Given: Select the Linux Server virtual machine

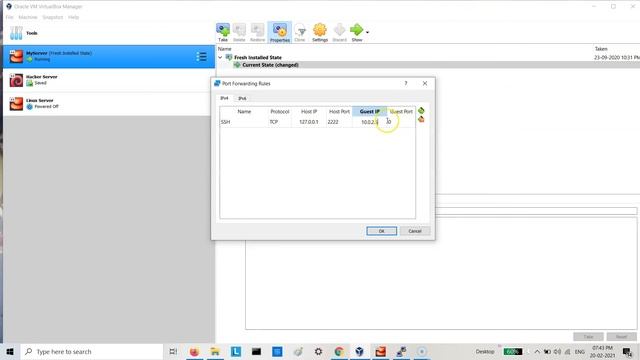Looking at the screenshot, I should point(109,104).
